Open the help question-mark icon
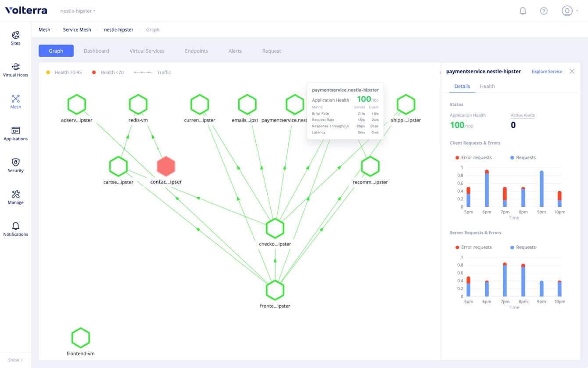The width and height of the screenshot is (588, 368). tap(544, 11)
